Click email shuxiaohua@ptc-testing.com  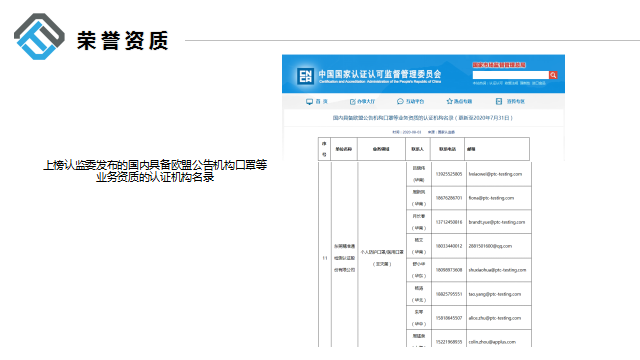point(497,270)
